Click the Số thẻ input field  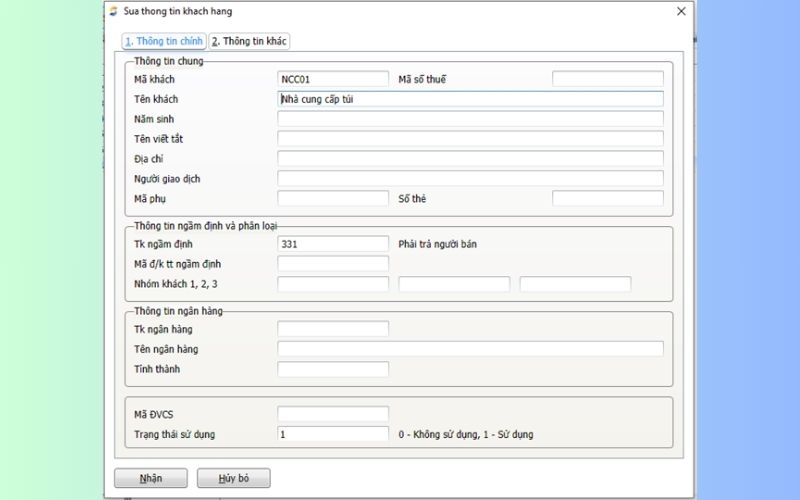(607, 199)
